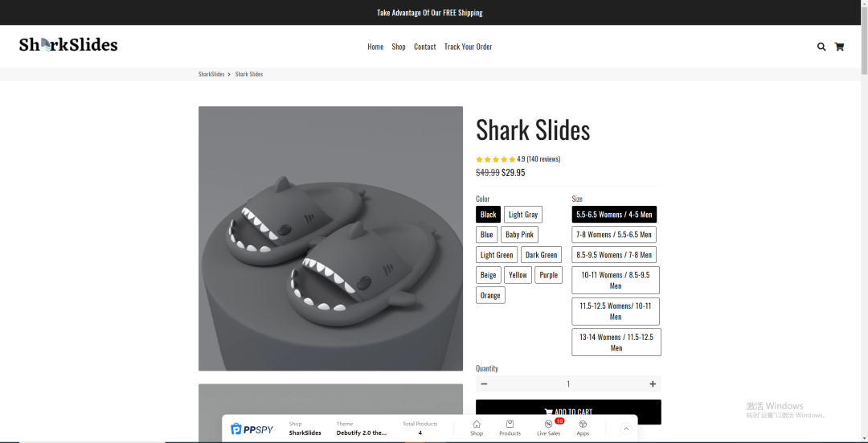
Task: Click the Add To Cart button
Action: pos(568,412)
